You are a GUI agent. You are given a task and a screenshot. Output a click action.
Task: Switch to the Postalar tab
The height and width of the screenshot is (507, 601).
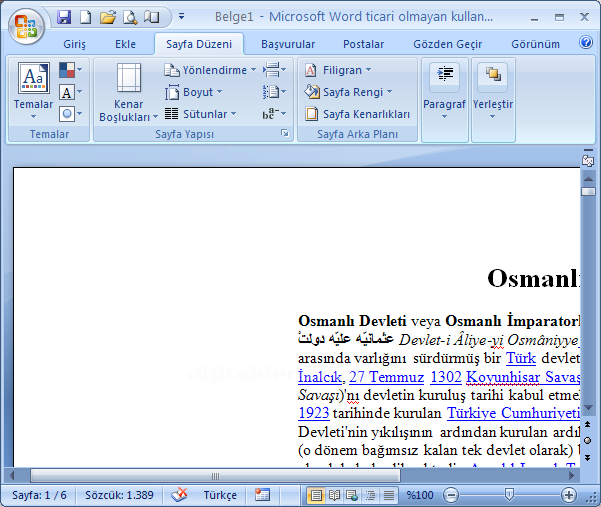click(363, 44)
